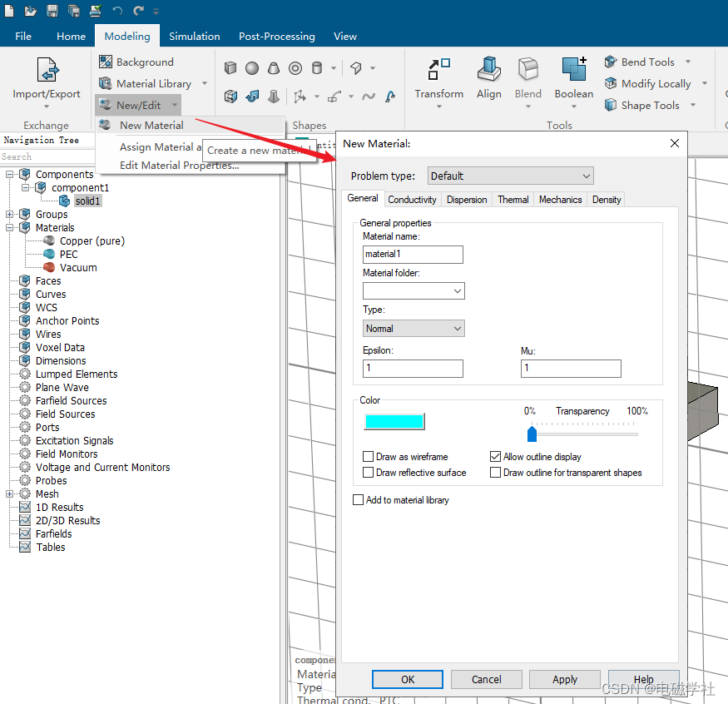Click the Blend tool

pos(527,82)
